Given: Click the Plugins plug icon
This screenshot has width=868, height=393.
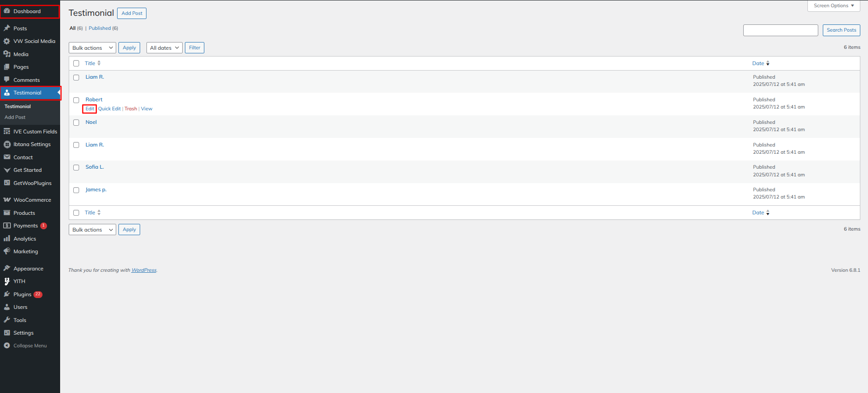Looking at the screenshot, I should click(x=7, y=294).
